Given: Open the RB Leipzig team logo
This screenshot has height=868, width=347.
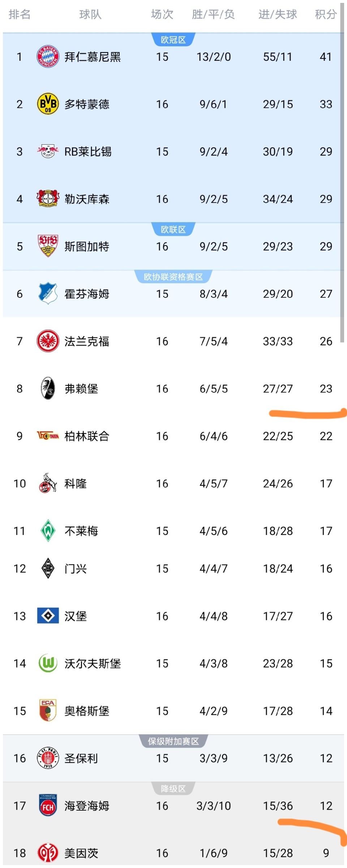Looking at the screenshot, I should point(48,152).
